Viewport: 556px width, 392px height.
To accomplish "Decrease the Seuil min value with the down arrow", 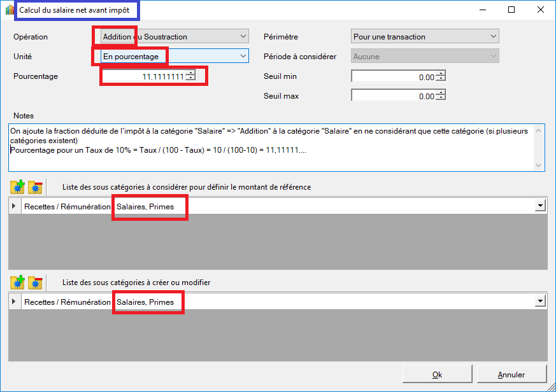I will (440, 80).
